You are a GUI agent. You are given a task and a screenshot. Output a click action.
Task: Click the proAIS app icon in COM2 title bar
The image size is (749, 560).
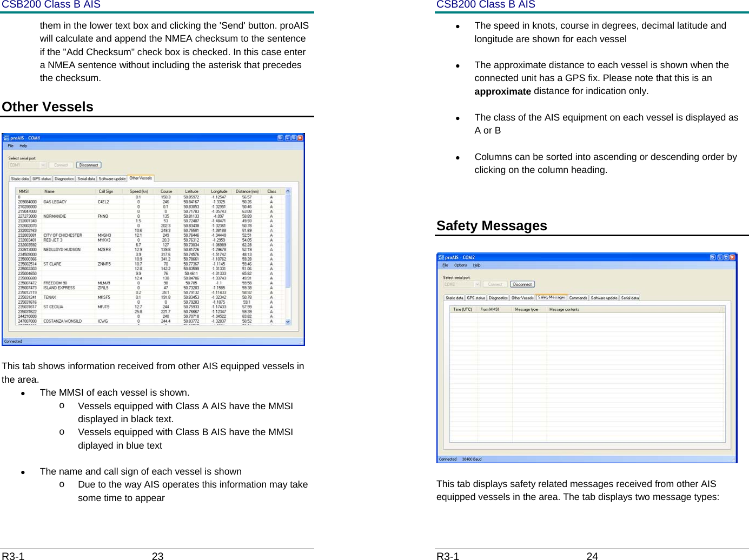click(x=441, y=256)
